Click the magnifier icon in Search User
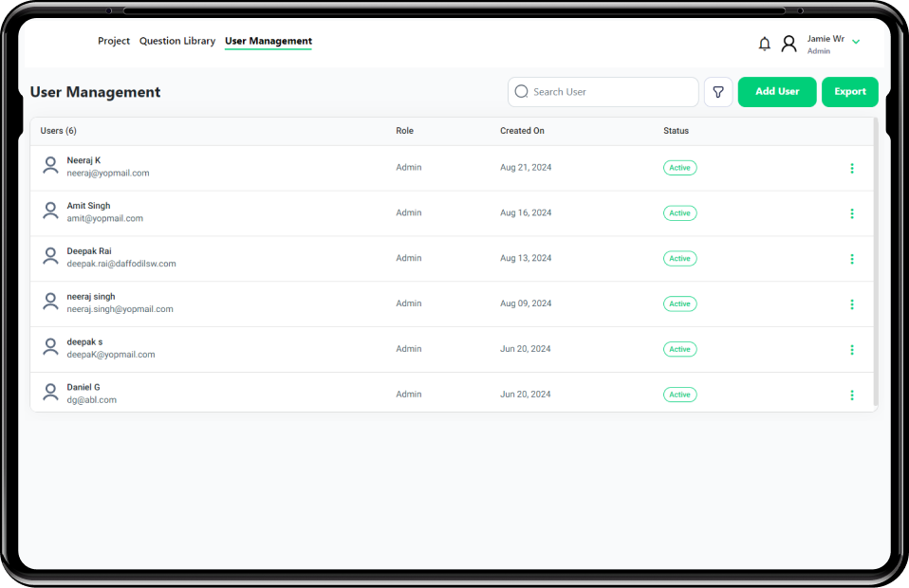This screenshot has height=588, width=909. click(x=521, y=92)
